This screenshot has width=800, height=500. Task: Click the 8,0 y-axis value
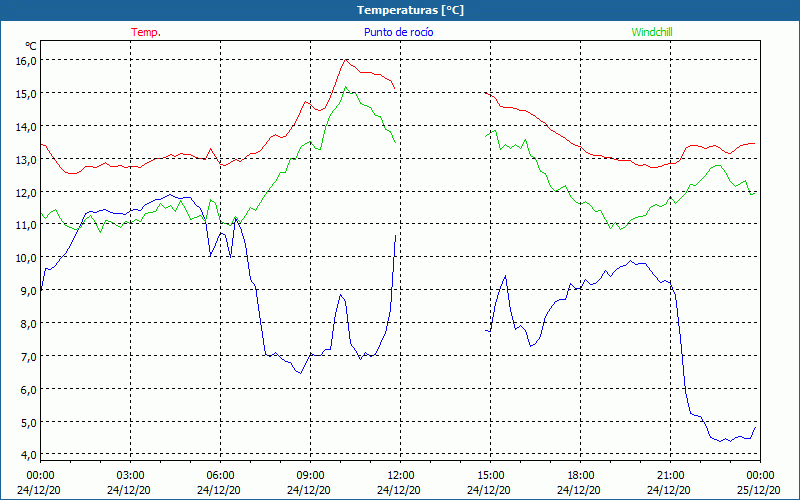click(29, 323)
